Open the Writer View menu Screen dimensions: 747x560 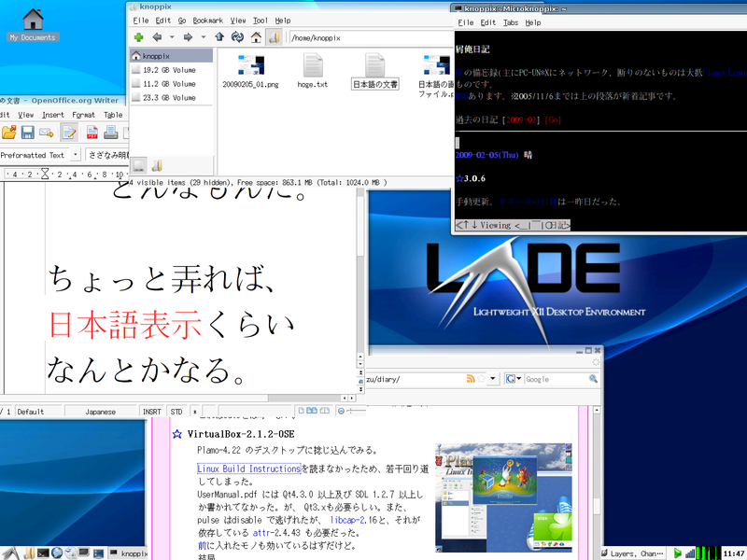point(26,115)
